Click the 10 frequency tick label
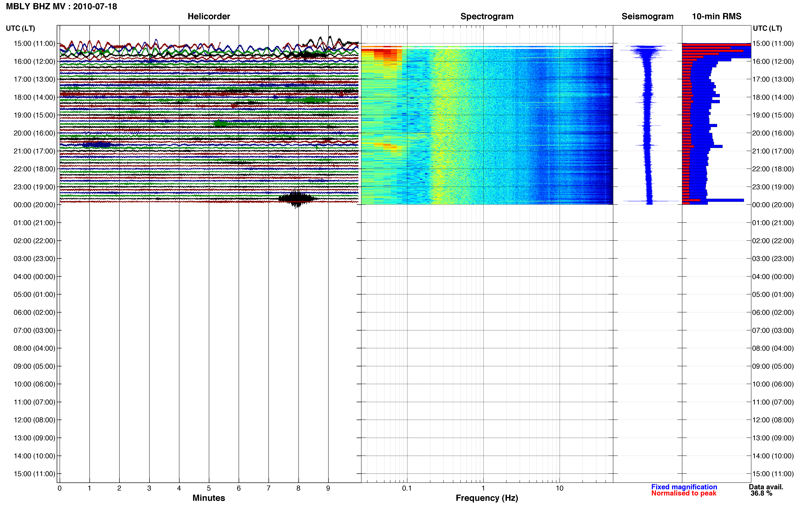812x508 pixels. [x=559, y=488]
